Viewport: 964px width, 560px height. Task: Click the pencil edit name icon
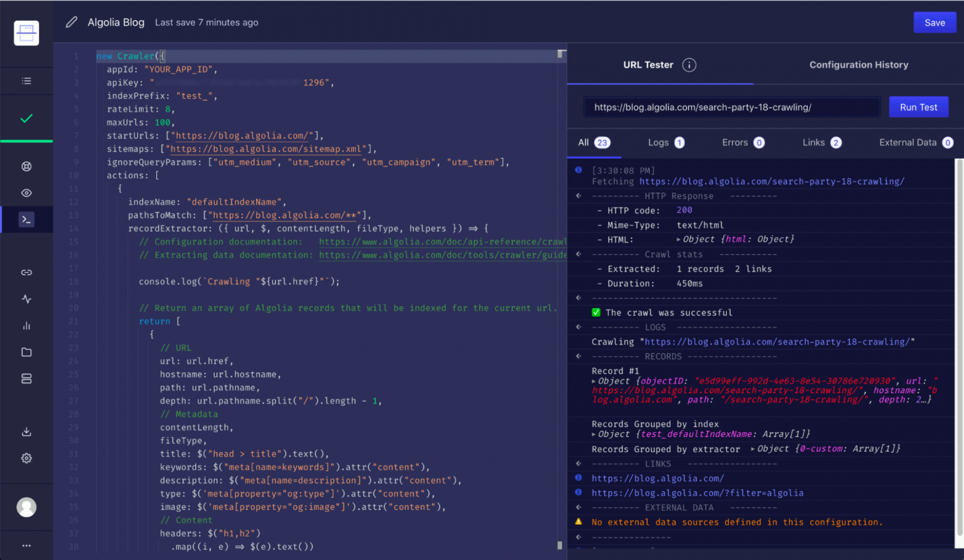tap(72, 22)
